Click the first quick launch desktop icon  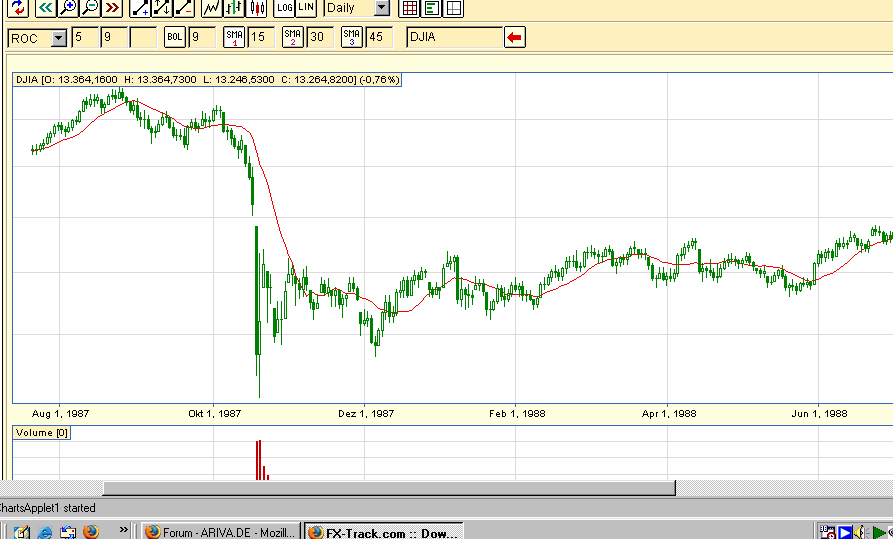tap(21, 532)
